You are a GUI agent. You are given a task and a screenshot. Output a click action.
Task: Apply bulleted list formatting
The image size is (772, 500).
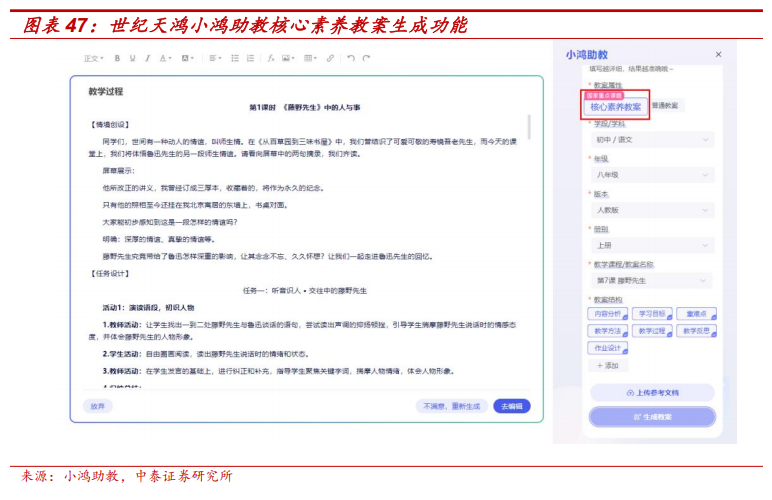click(235, 58)
